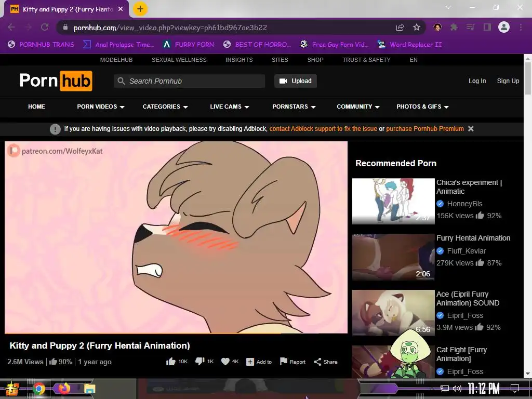The width and height of the screenshot is (532, 399).
Task: Click the Sign Up link
Action: tap(508, 81)
